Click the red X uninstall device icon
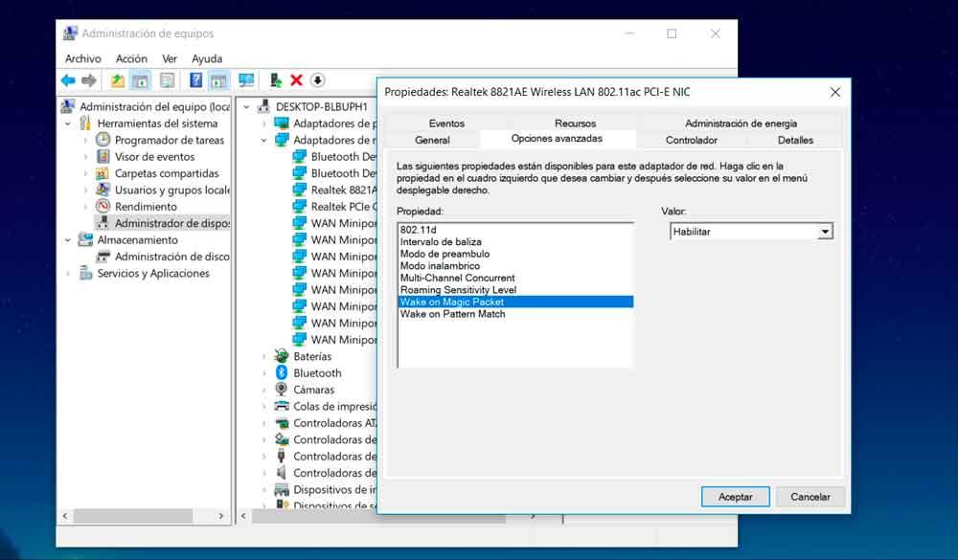This screenshot has height=560, width=958. [296, 80]
